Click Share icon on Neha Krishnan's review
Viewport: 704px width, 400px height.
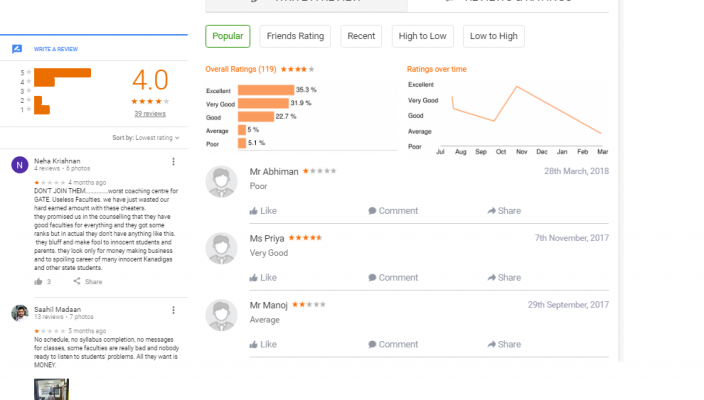tap(77, 281)
